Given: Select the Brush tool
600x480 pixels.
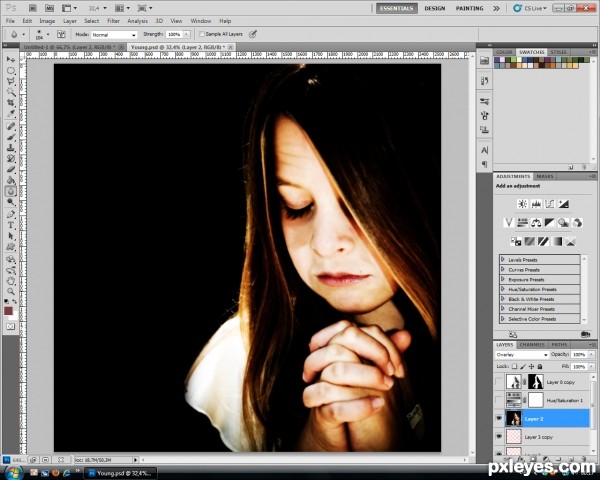Looking at the screenshot, I should click(11, 137).
